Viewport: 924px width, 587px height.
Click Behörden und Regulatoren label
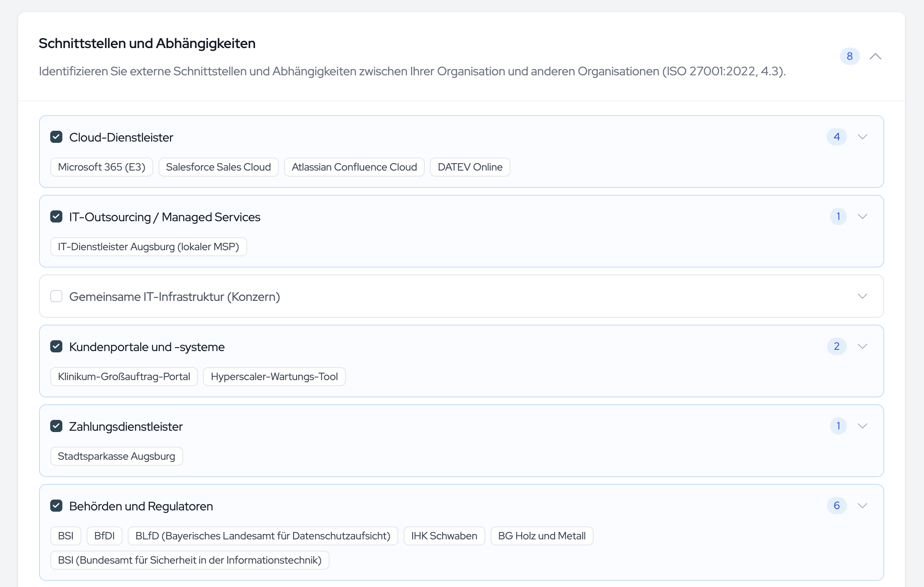click(x=141, y=506)
